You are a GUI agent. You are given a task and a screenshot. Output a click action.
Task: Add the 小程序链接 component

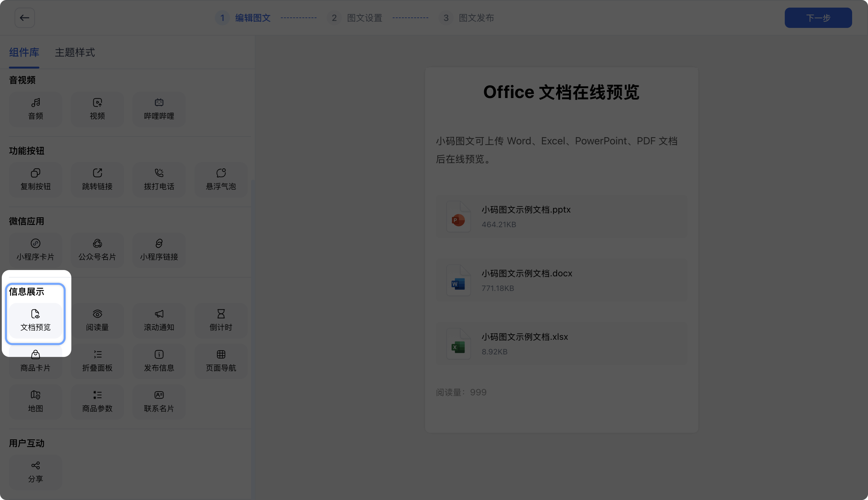tap(159, 250)
